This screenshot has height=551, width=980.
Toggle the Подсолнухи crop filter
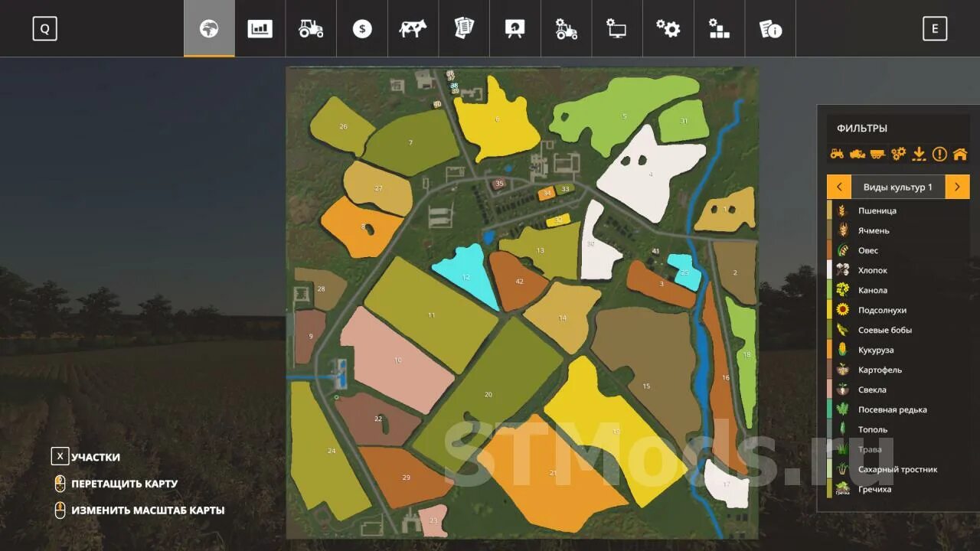(x=898, y=310)
